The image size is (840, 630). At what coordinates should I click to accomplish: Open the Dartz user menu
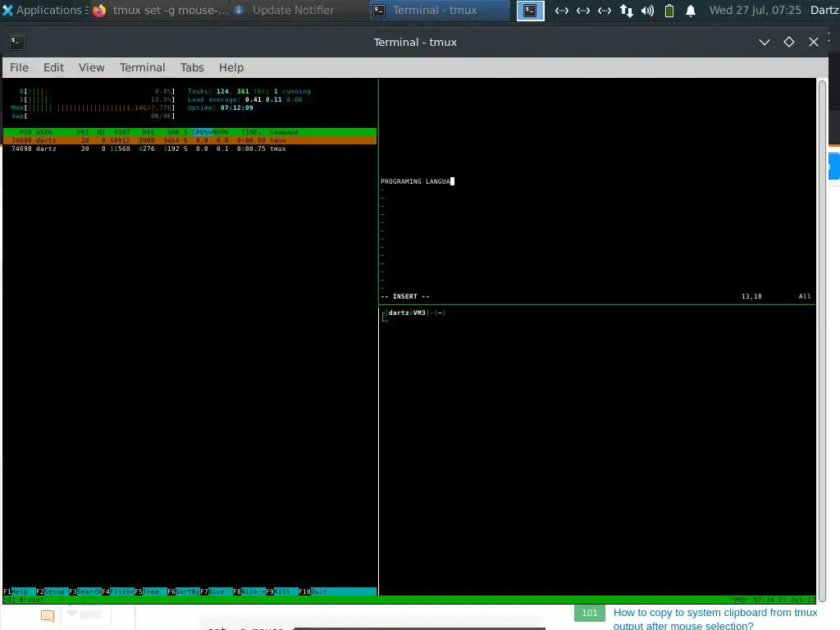click(x=824, y=10)
